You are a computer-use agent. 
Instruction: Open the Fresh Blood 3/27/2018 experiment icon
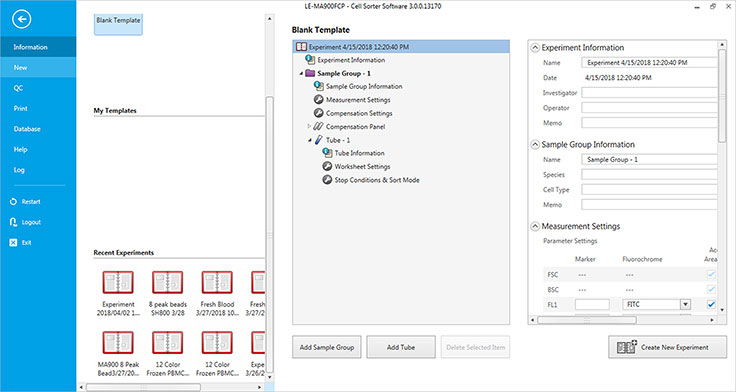pos(217,283)
